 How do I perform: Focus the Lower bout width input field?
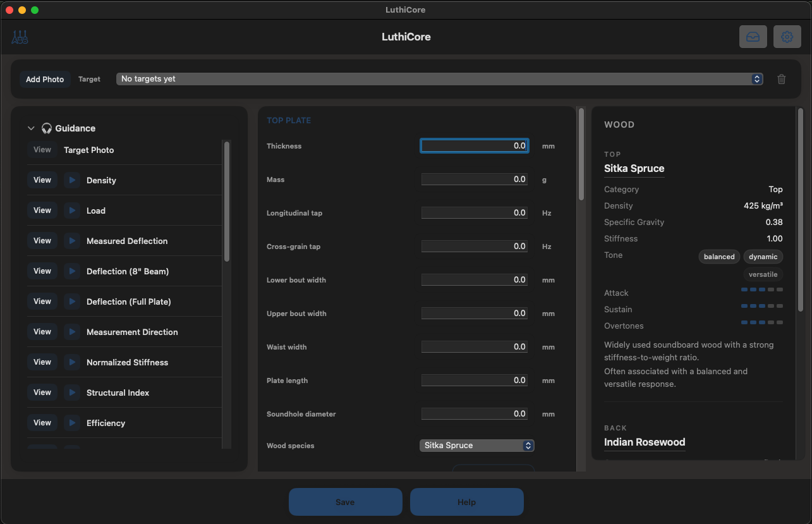click(x=475, y=280)
